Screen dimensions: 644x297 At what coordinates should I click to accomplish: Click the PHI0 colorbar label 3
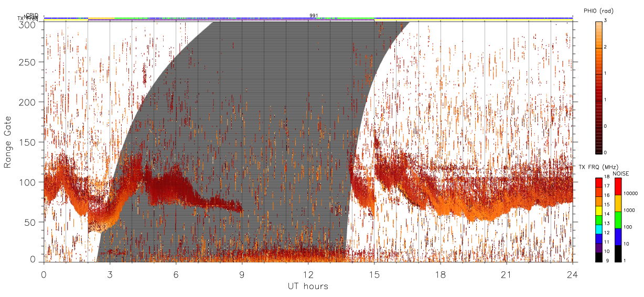point(606,21)
